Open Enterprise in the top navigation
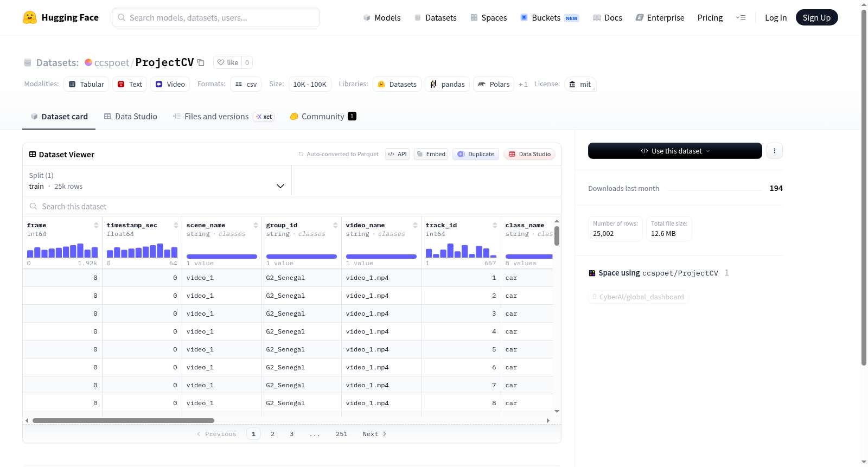This screenshot has width=868, height=467. (660, 18)
